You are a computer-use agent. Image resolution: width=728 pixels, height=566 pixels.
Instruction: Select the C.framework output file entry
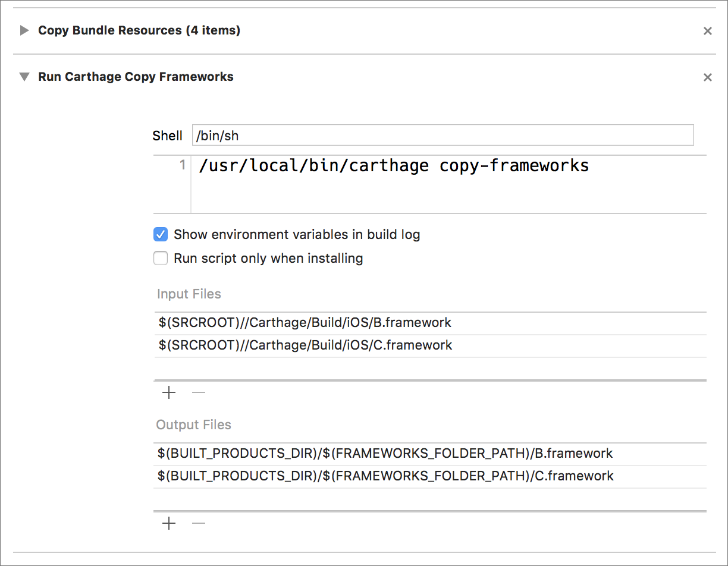384,476
